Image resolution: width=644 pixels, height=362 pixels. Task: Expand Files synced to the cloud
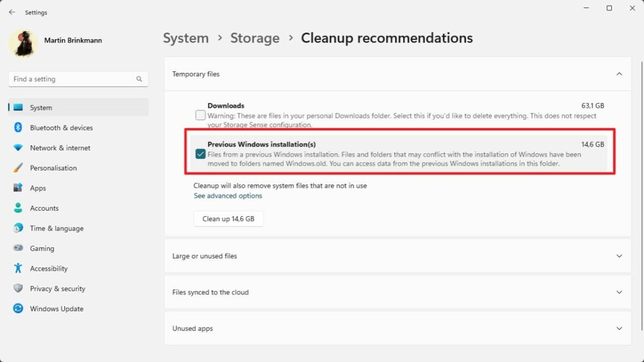click(619, 292)
